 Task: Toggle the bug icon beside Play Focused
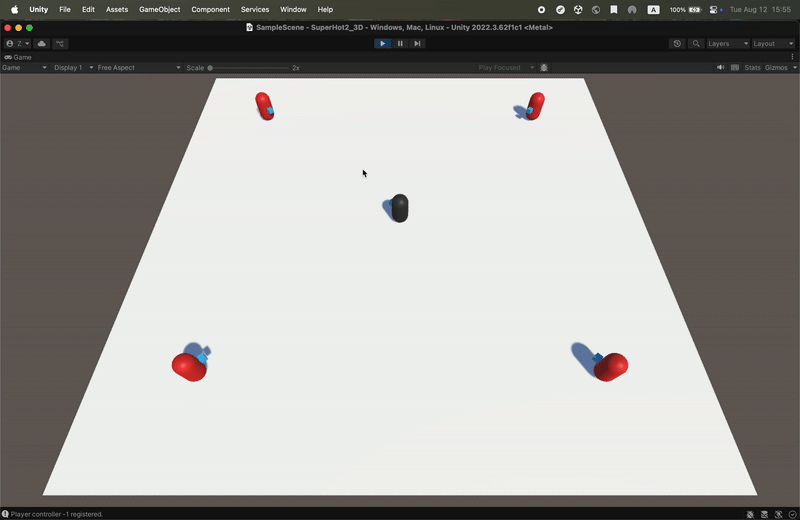click(x=544, y=68)
